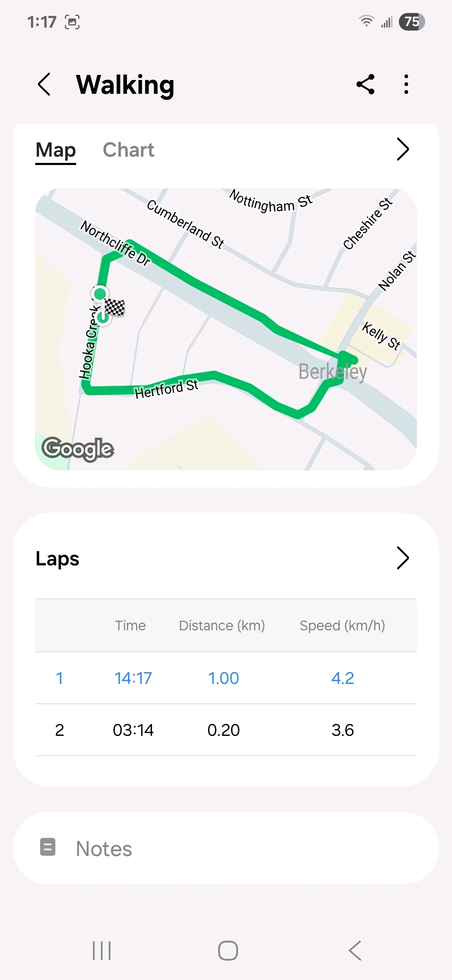452x980 pixels.
Task: Tap the Laps heading
Action: point(58,558)
